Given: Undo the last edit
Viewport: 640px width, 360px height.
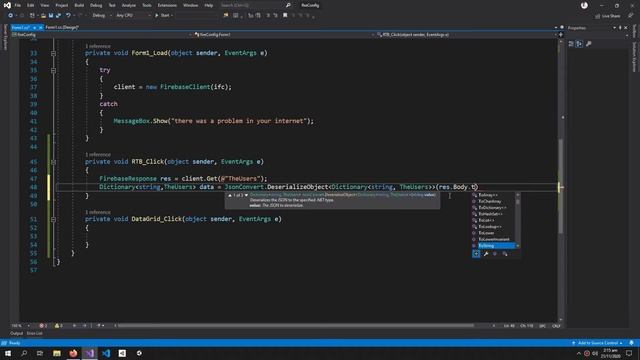Looking at the screenshot, I should point(68,16).
